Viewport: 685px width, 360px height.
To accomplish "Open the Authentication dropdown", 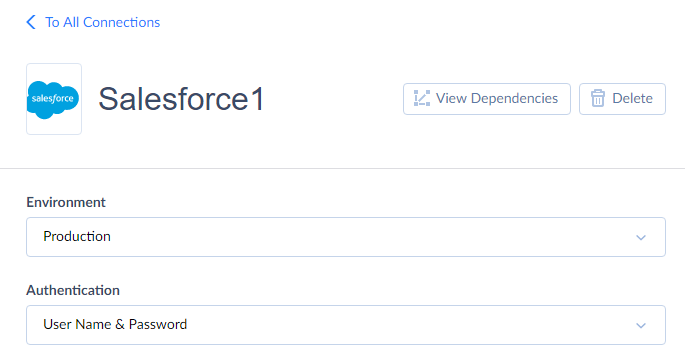I will click(x=346, y=325).
